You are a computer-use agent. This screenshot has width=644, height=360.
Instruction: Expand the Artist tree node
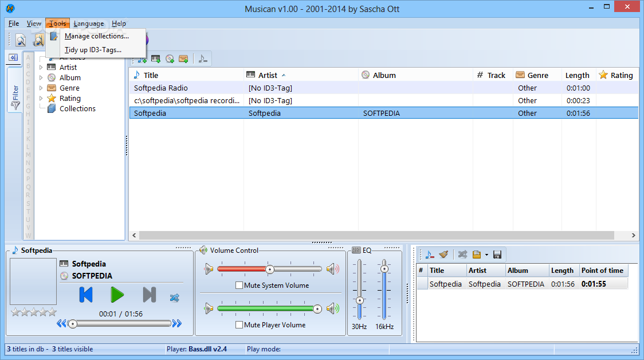pos(41,67)
